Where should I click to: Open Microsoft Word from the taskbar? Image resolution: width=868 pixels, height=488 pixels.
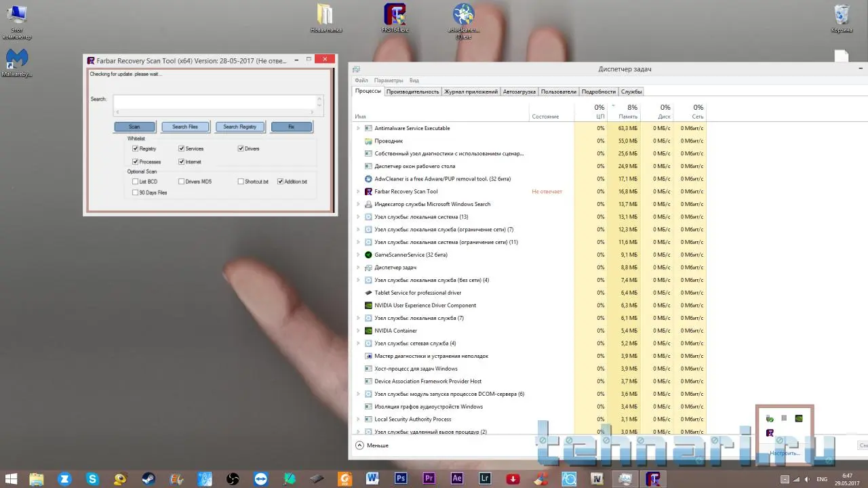[372, 479]
